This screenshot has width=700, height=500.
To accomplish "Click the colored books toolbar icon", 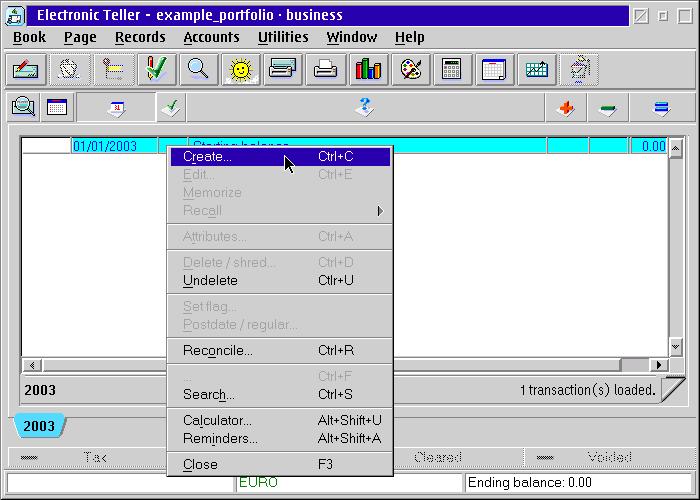I will click(x=368, y=70).
